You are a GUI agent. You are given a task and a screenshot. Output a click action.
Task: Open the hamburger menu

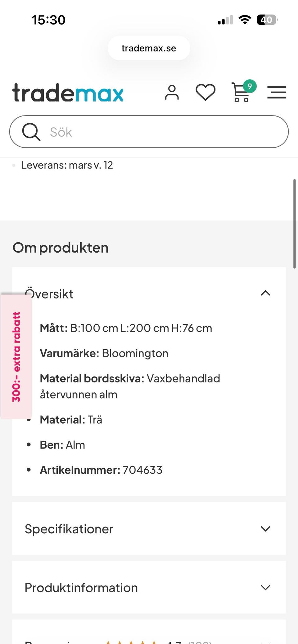pos(276,92)
